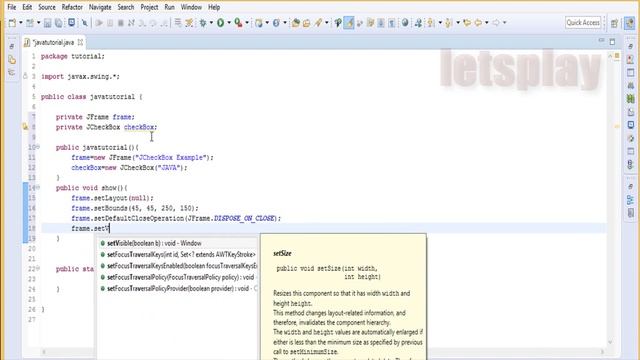Click the import warning marker on line 3
This screenshot has width=640, height=360.
[x=25, y=76]
